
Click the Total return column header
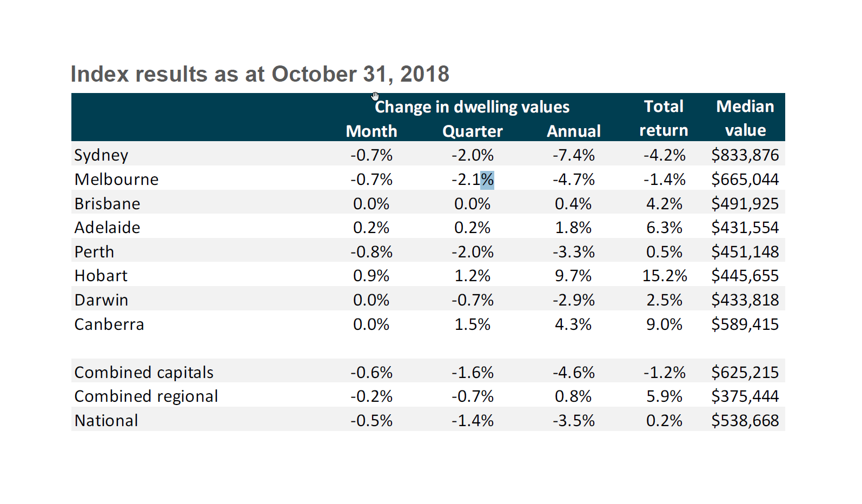pos(664,118)
